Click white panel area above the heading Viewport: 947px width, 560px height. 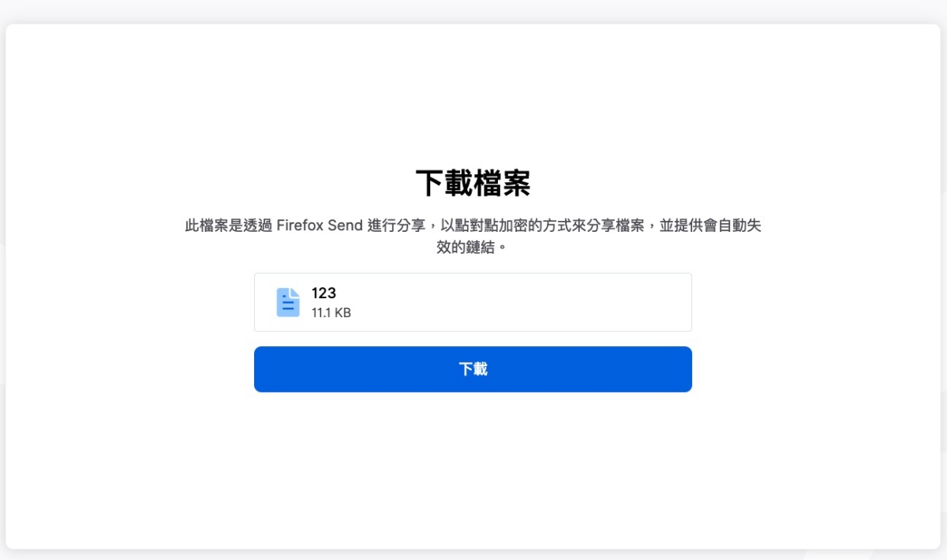[x=473, y=95]
